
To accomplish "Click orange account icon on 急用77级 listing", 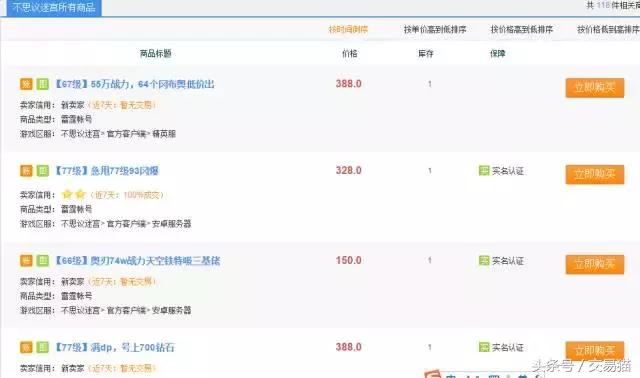I will [x=26, y=171].
